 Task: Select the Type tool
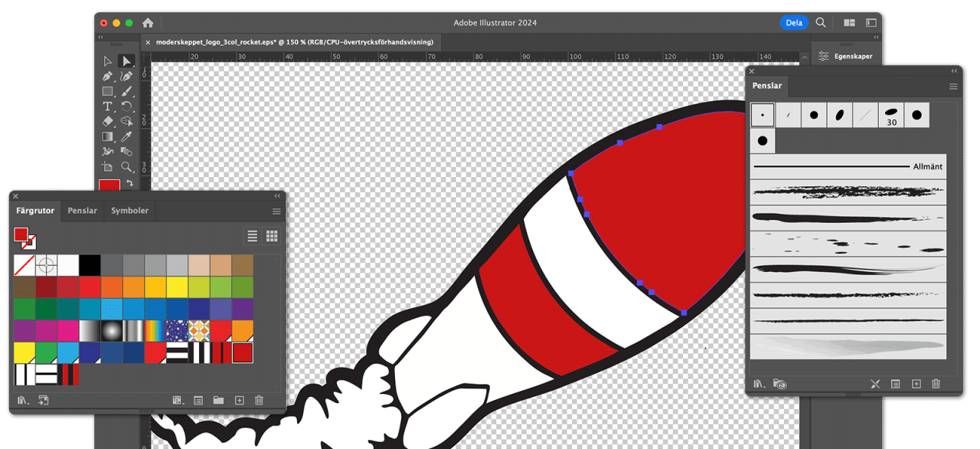coord(106,106)
